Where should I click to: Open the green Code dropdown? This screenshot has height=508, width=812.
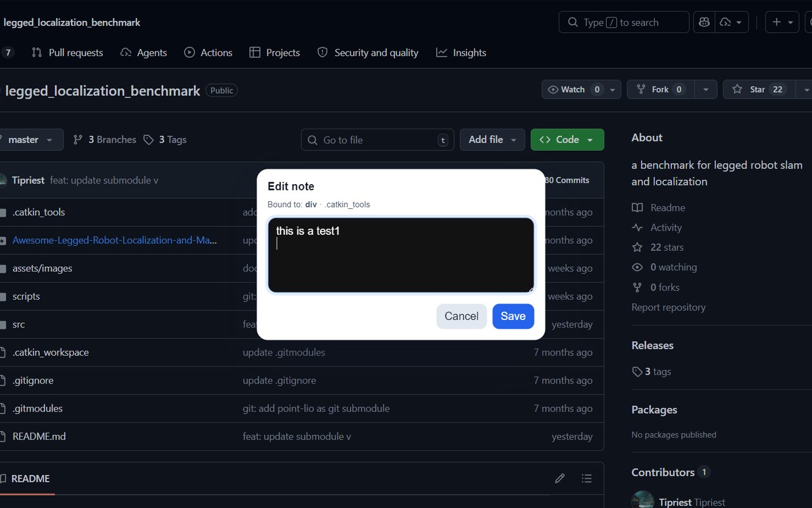(x=567, y=140)
